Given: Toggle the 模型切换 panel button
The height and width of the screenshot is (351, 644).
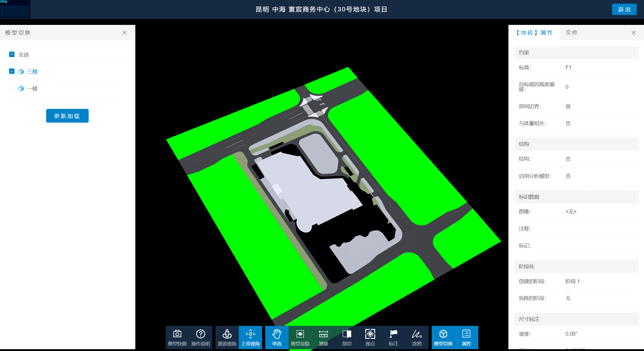Looking at the screenshot, I should pyautogui.click(x=443, y=338).
